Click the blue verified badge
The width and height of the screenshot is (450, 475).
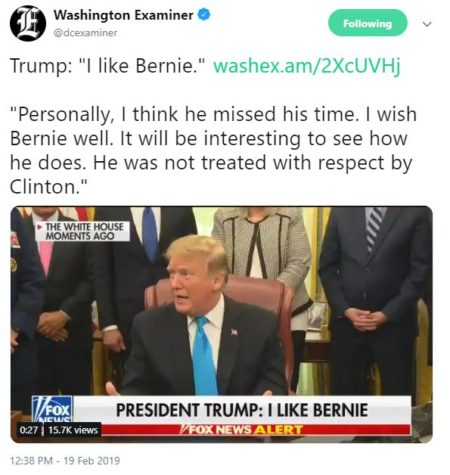point(204,15)
